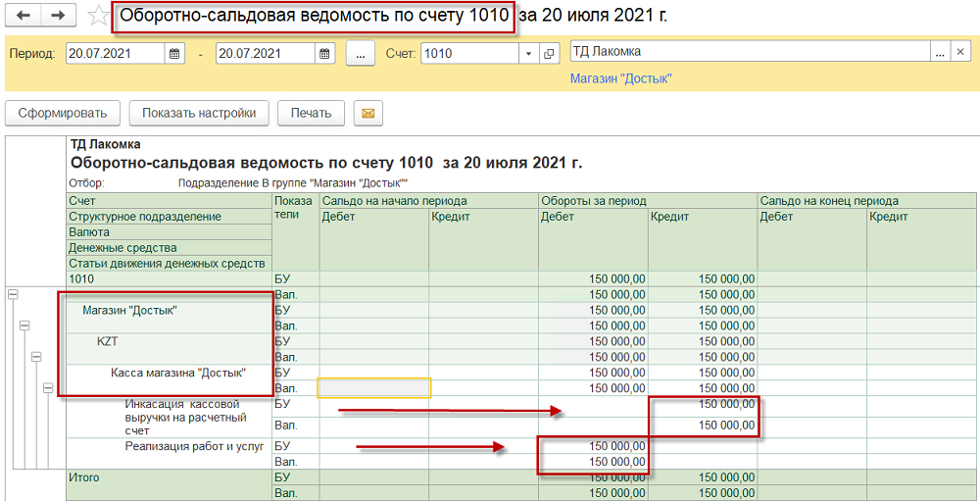Open calendar for the period end date
Viewport: 980px width, 501px height.
(323, 53)
